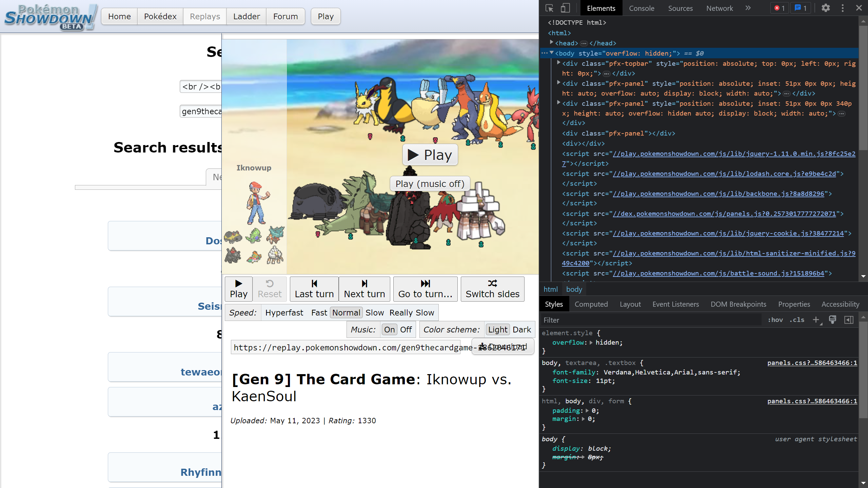
Task: Click Switch sides button
Action: pyautogui.click(x=492, y=289)
